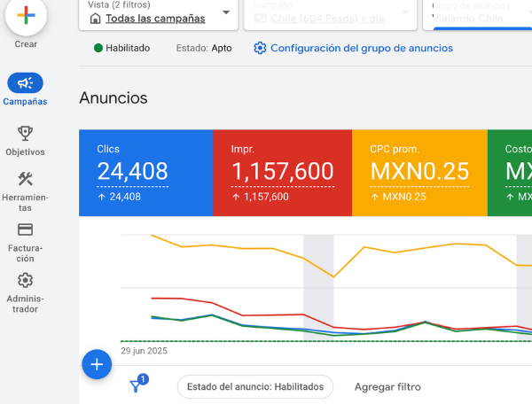Open the Campaña Chile selector
The height and width of the screenshot is (404, 532).
(330, 14)
